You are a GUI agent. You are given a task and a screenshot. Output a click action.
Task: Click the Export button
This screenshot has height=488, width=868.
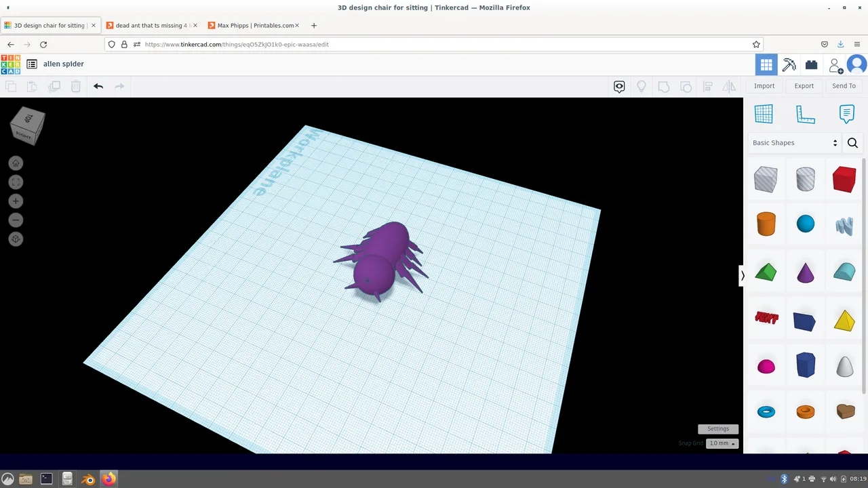click(804, 86)
